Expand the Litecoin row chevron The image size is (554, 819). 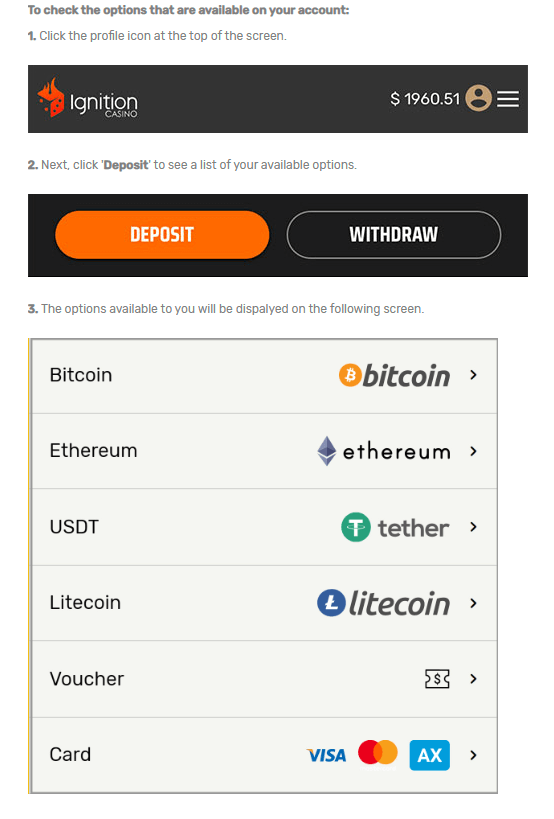(x=473, y=603)
